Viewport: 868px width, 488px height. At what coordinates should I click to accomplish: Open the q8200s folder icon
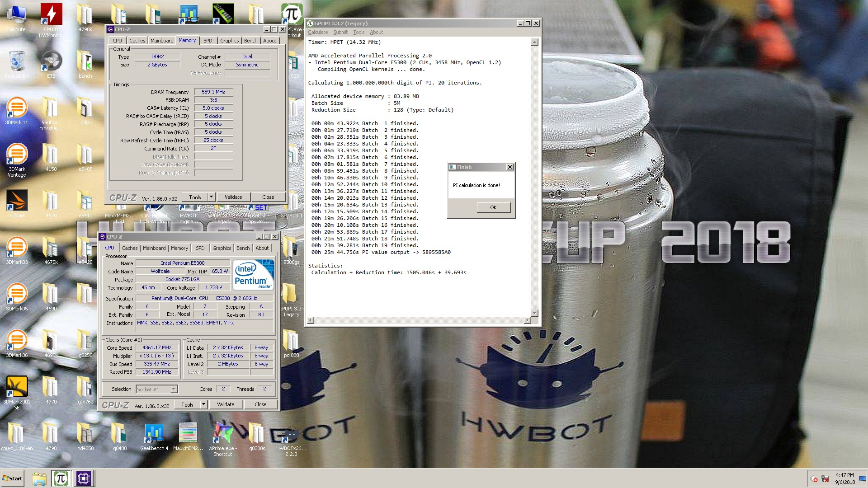[x=257, y=437]
